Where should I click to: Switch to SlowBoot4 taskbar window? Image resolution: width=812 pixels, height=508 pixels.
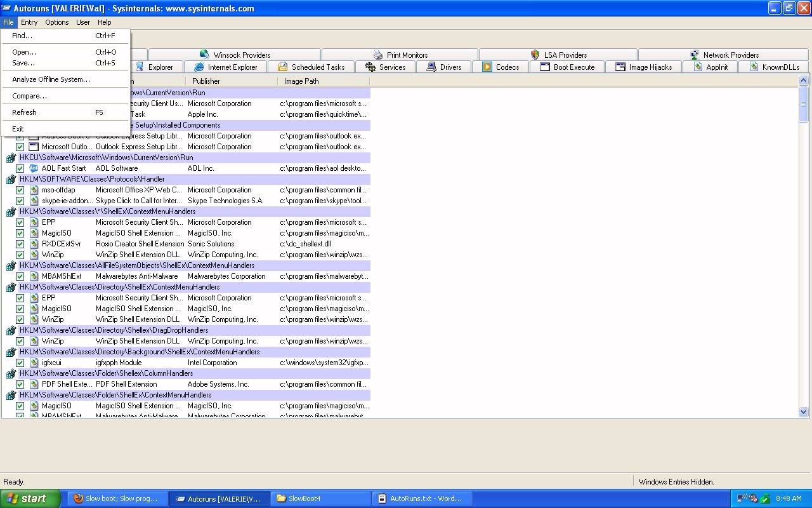321,498
